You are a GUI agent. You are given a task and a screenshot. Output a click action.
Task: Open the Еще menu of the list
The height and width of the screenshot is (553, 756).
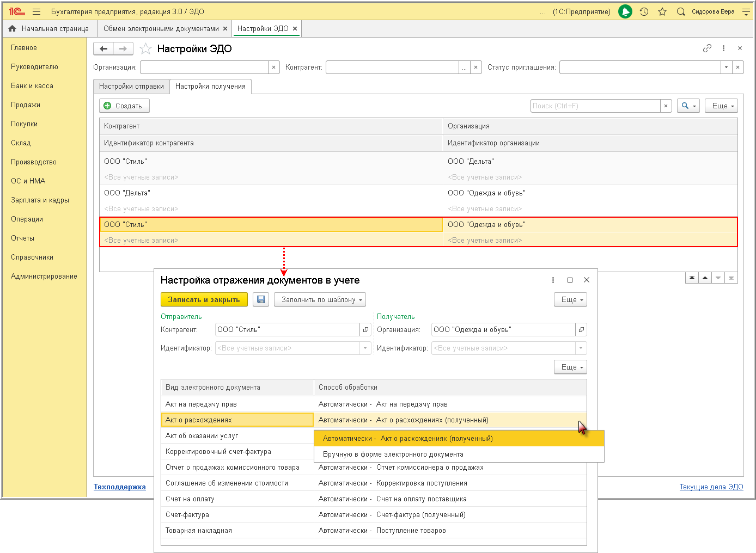[721, 106]
